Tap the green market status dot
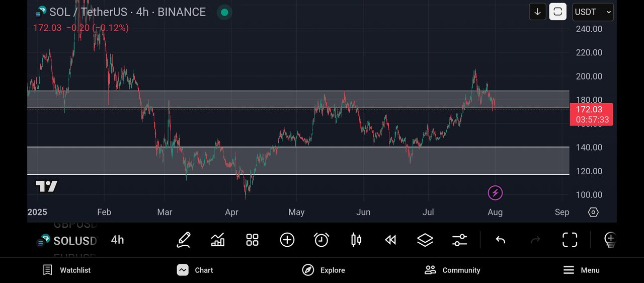644x283 pixels. (x=224, y=12)
